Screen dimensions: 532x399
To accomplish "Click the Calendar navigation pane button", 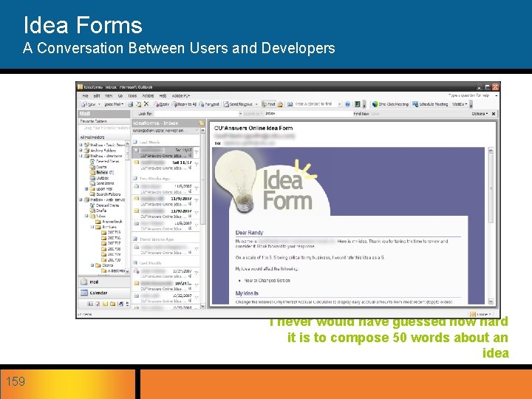I will [x=104, y=293].
